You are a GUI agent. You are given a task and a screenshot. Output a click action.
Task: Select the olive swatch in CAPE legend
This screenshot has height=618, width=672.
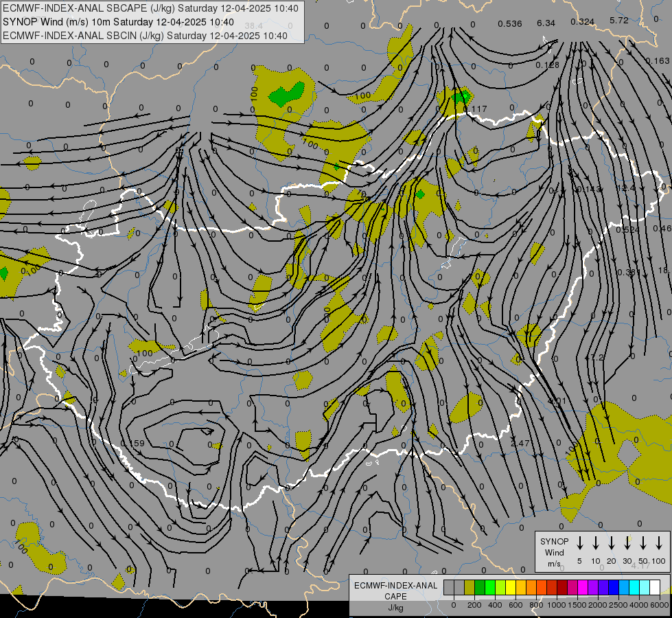coord(470,587)
